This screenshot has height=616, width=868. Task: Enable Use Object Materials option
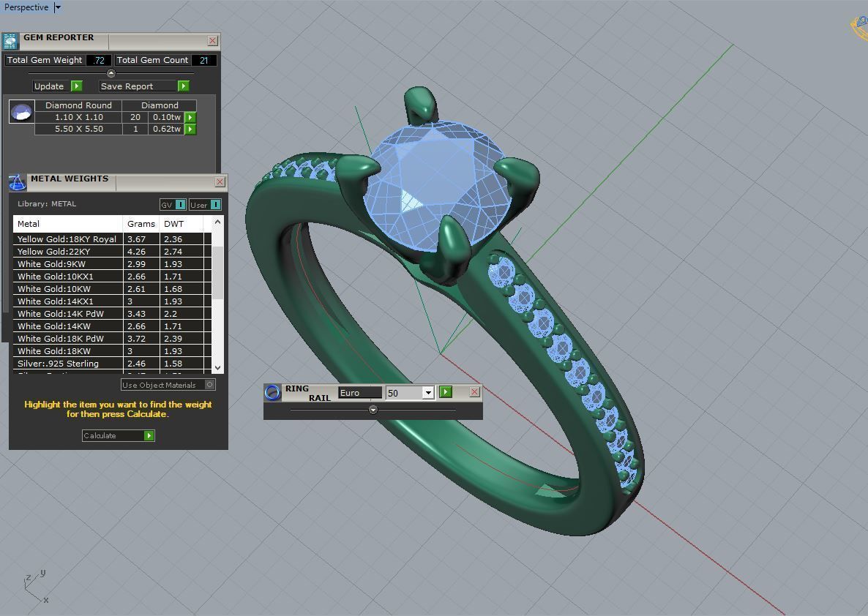tap(168, 385)
